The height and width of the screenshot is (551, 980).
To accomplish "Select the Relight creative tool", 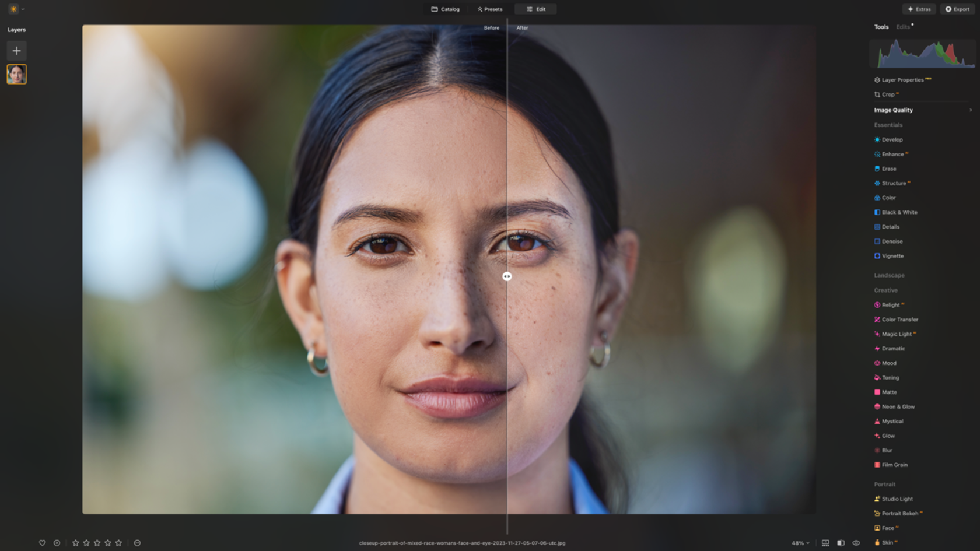I will pyautogui.click(x=890, y=304).
